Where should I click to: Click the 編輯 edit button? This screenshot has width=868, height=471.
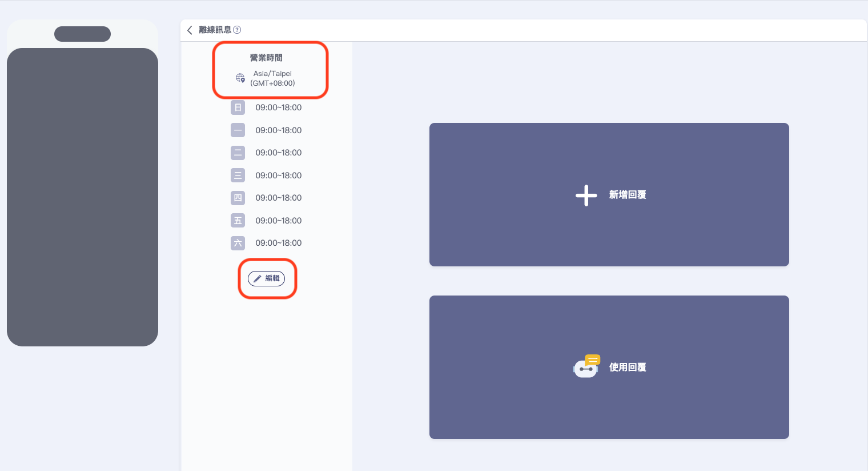coord(267,278)
